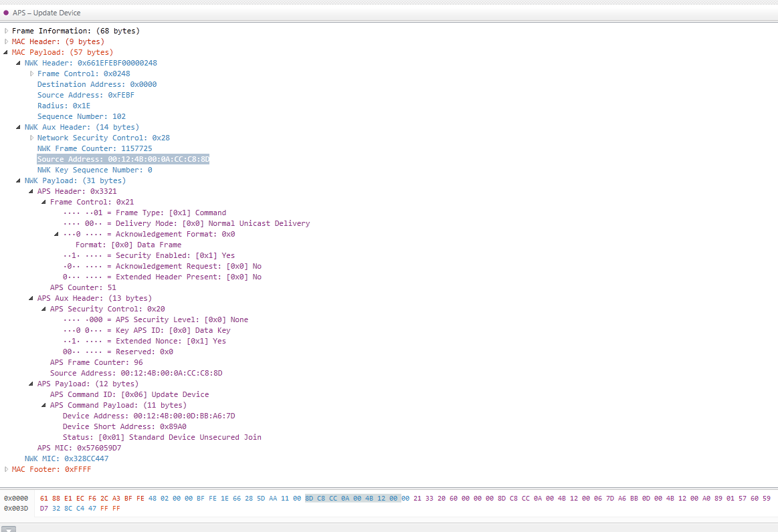Click the filter funnel icon at bottom
The height and width of the screenshot is (532, 778).
[x=9, y=529]
